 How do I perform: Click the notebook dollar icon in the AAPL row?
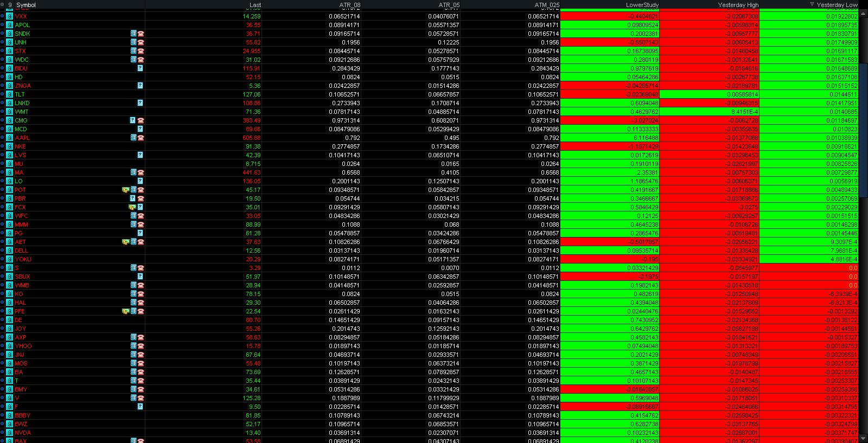click(133, 138)
